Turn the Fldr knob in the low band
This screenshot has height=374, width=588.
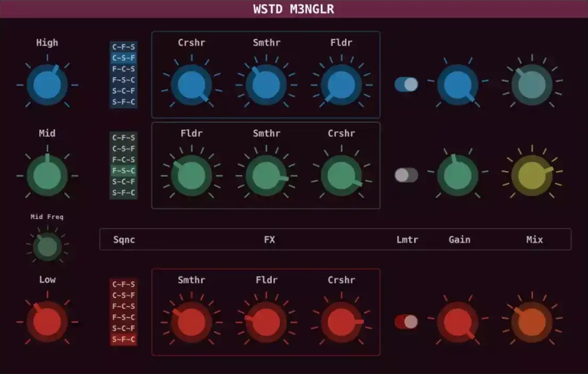pyautogui.click(x=266, y=320)
